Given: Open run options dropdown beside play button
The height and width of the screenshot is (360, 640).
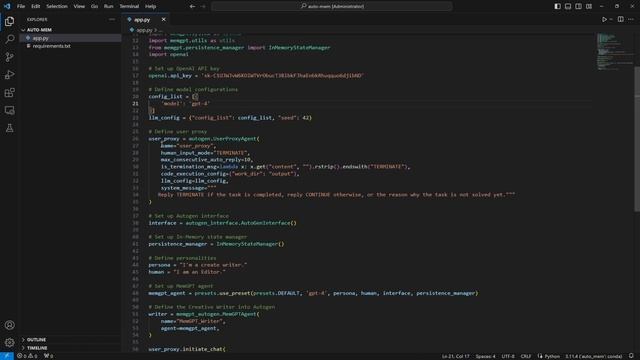Looking at the screenshot, I should [611, 20].
